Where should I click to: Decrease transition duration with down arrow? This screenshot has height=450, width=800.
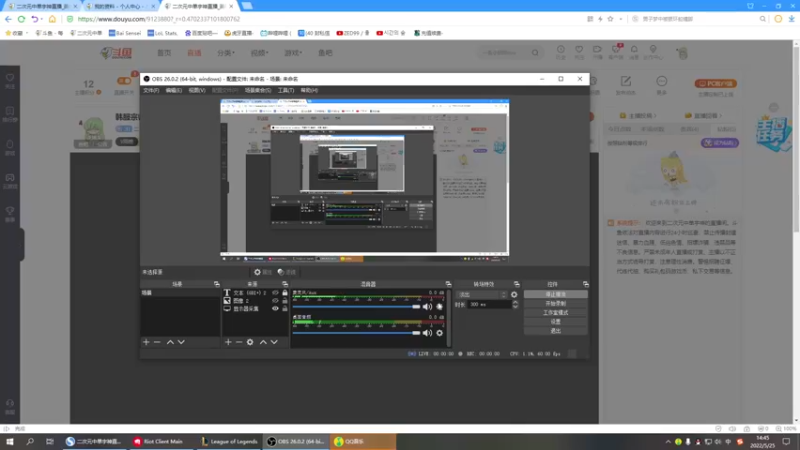pyautogui.click(x=515, y=306)
